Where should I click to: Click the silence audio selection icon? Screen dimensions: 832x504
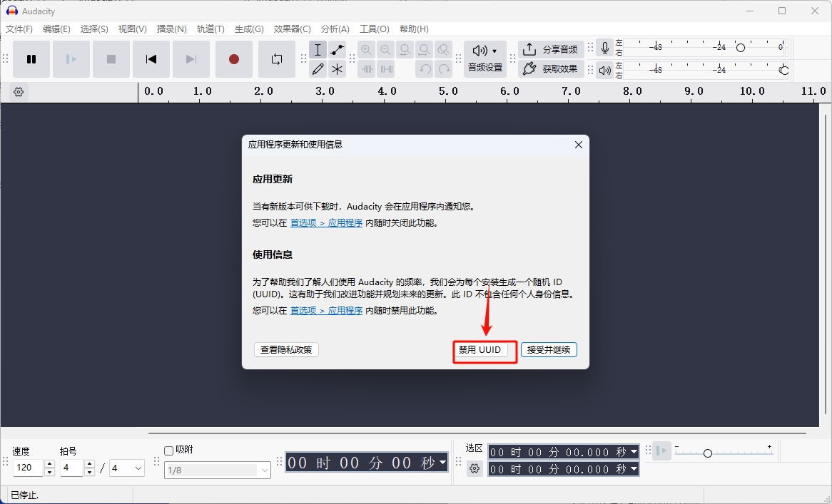(385, 68)
